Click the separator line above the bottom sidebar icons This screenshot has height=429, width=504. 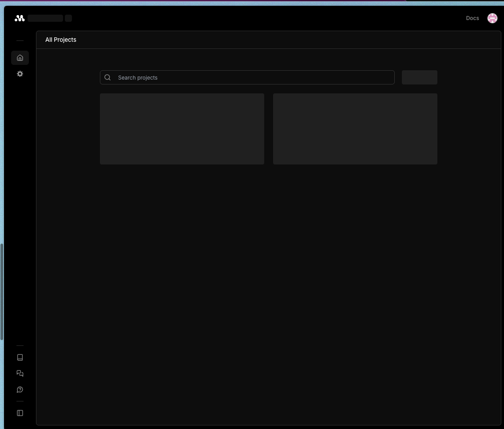20,345
